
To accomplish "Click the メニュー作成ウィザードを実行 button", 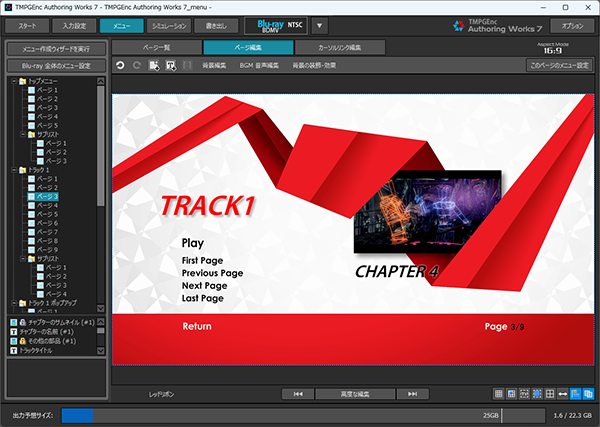I will click(x=56, y=49).
